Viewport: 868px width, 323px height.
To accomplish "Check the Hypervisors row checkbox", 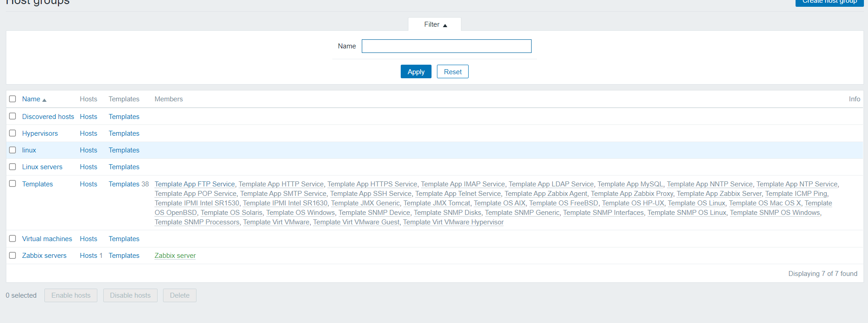I will [13, 133].
